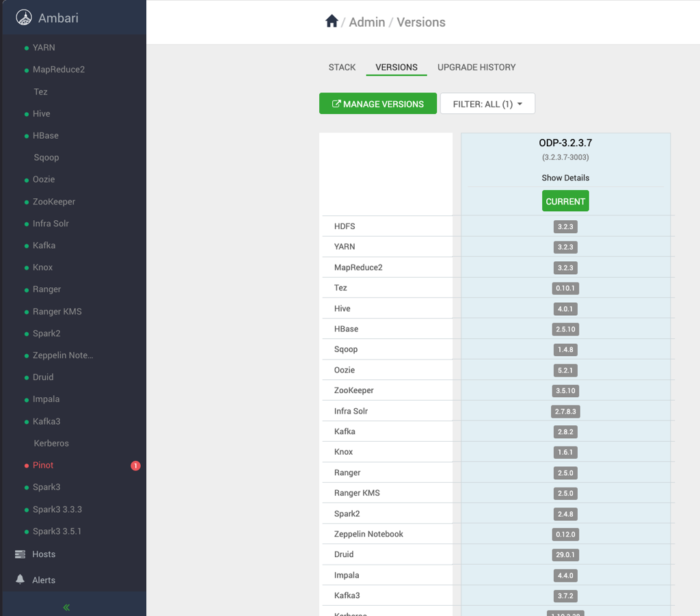
Task: Open the FILTER: ALL (1) dropdown
Action: (487, 103)
